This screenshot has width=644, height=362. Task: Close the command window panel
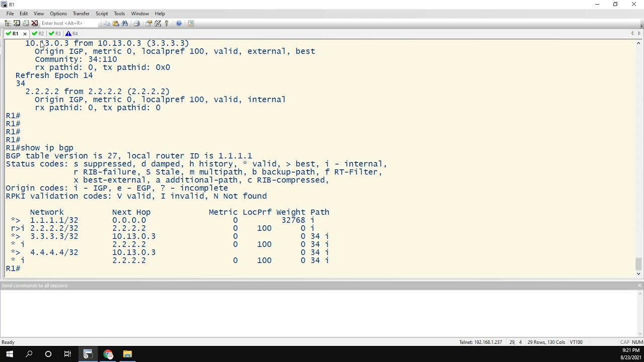tap(639, 286)
